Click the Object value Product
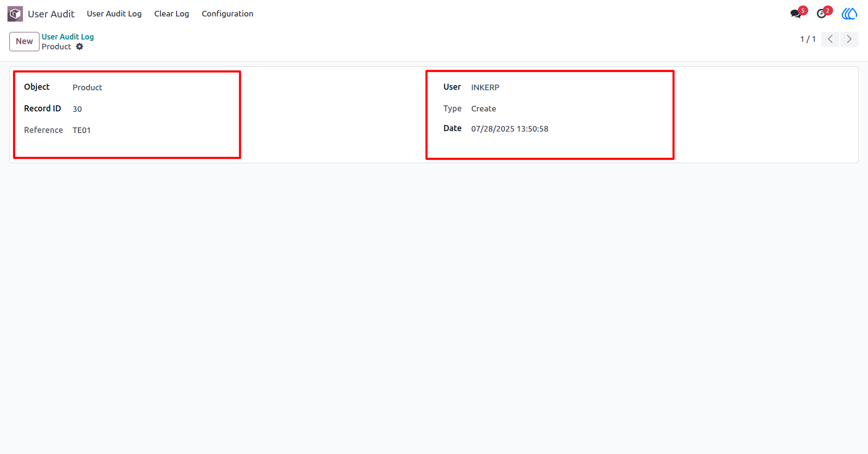Image resolution: width=868 pixels, height=454 pixels. tap(87, 87)
